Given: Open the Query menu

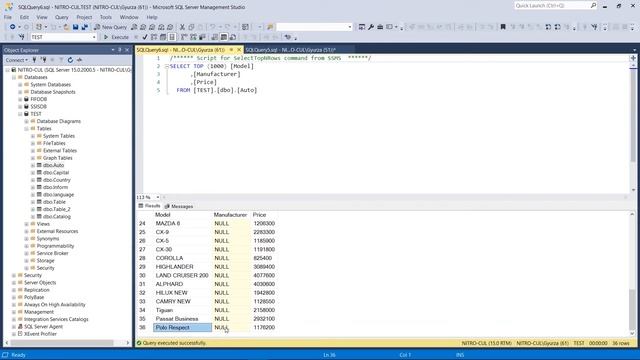Looking at the screenshot, I should click(62, 17).
